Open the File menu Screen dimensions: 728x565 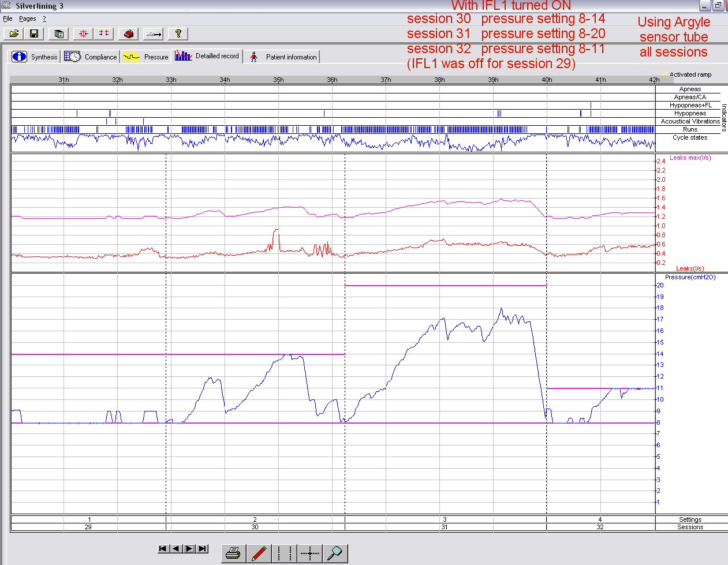tap(8, 18)
